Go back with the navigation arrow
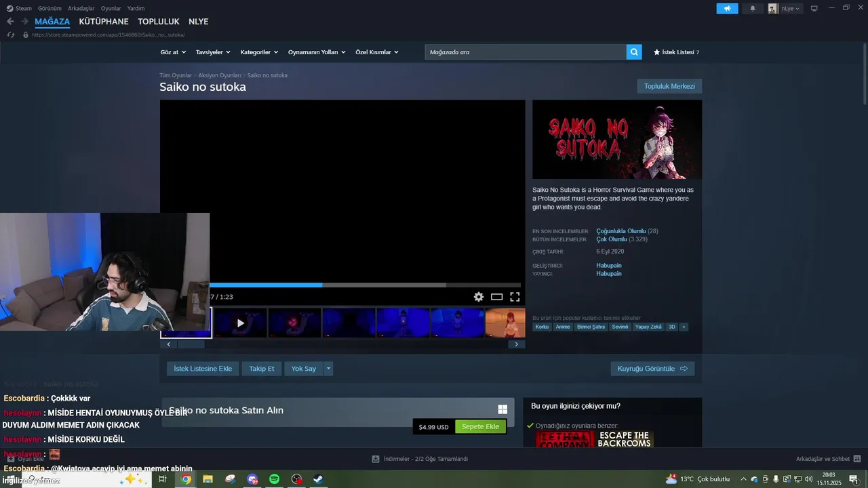Screen dimensions: 868x488 10,22
